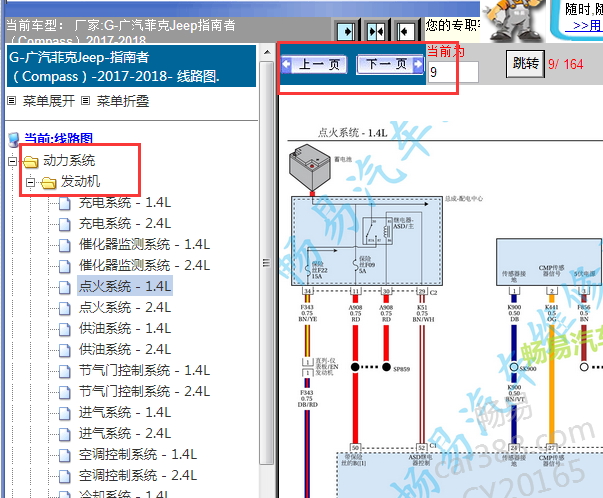Click page icon of 充电系统 - 1.4L
Screen dimensions: 603x498
(65, 203)
